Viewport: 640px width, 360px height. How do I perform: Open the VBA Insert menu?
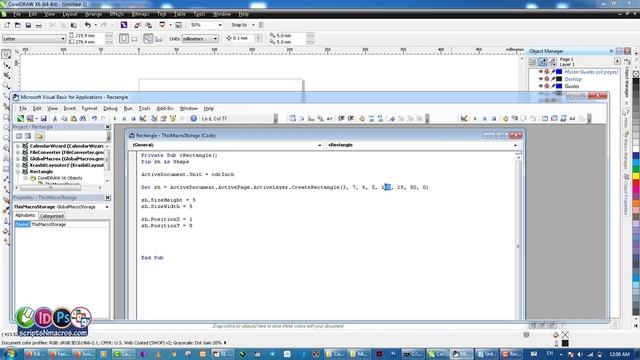click(69, 109)
